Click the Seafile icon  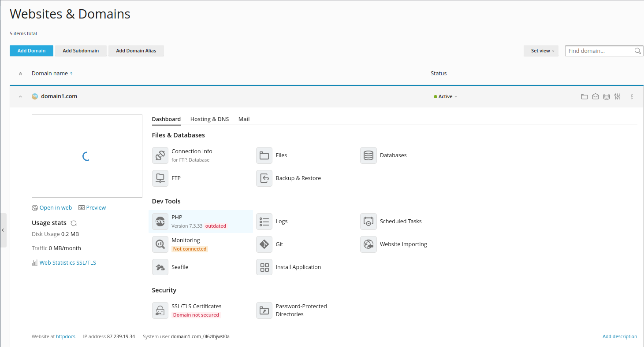[x=160, y=267]
